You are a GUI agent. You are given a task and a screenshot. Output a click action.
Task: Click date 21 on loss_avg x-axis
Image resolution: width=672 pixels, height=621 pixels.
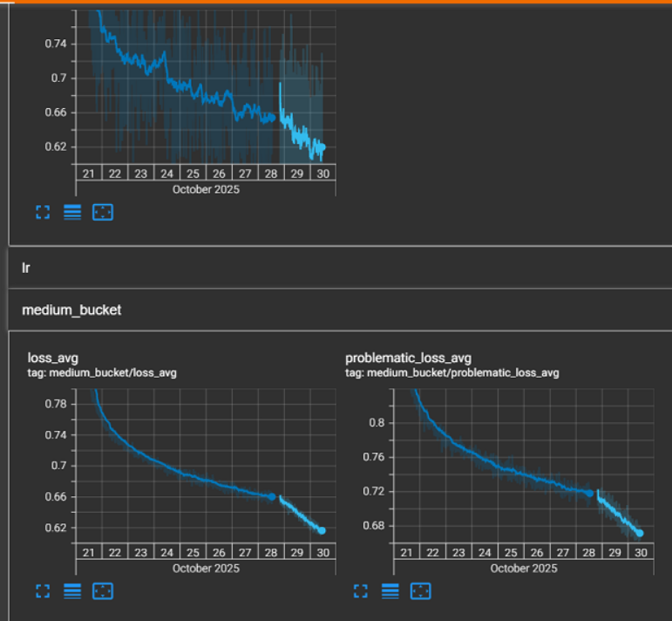coord(89,553)
